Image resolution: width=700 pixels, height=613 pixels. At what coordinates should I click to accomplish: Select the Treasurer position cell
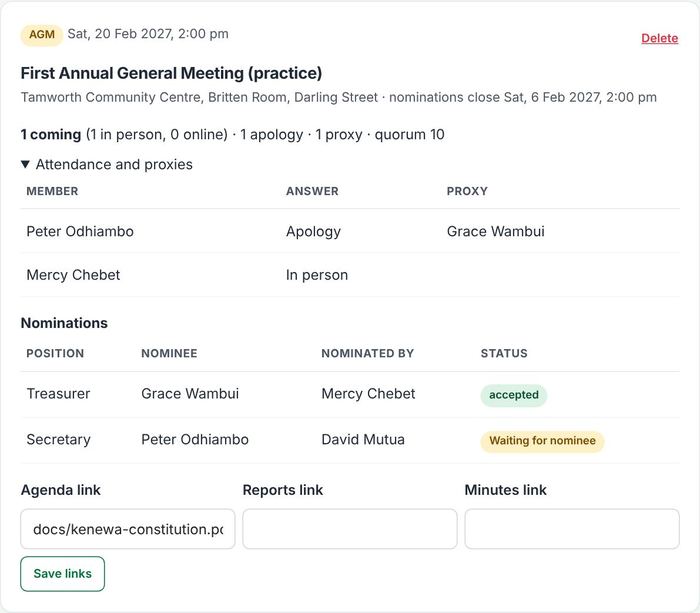[58, 394]
